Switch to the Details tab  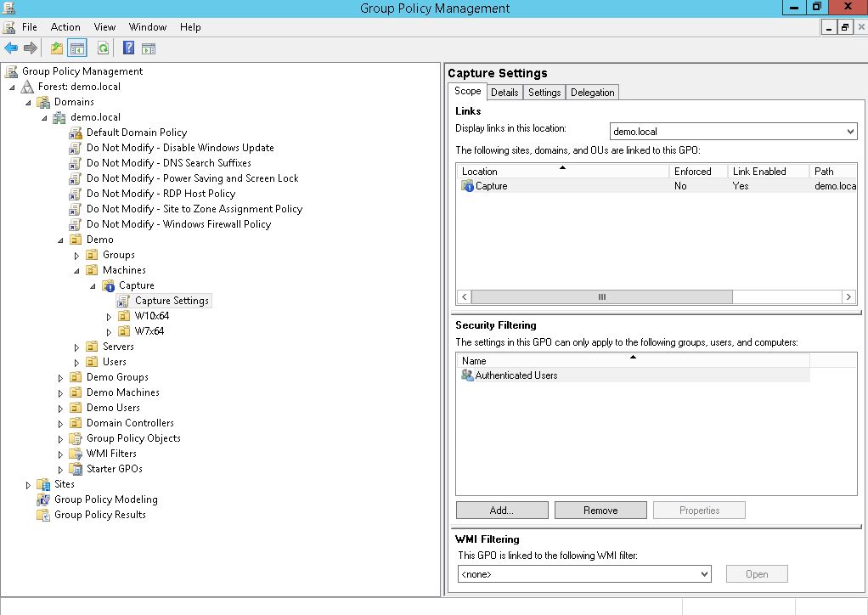tap(504, 93)
